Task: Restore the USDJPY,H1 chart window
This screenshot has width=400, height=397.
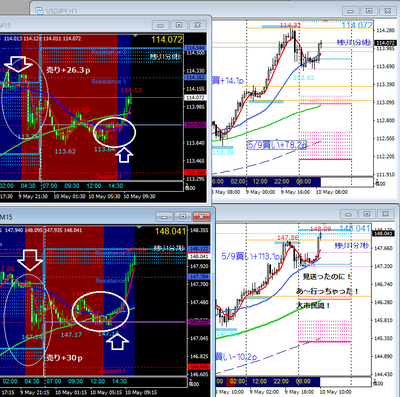Action: (x=369, y=11)
